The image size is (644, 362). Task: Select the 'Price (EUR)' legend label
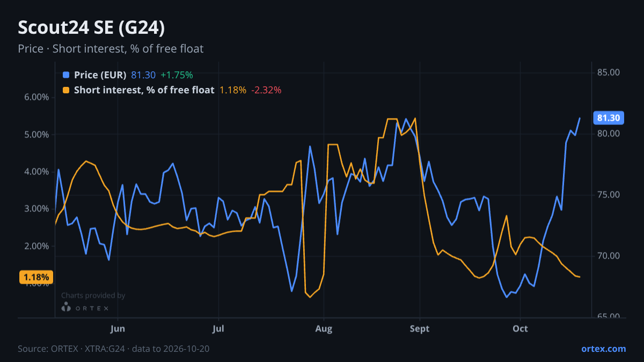(100, 75)
